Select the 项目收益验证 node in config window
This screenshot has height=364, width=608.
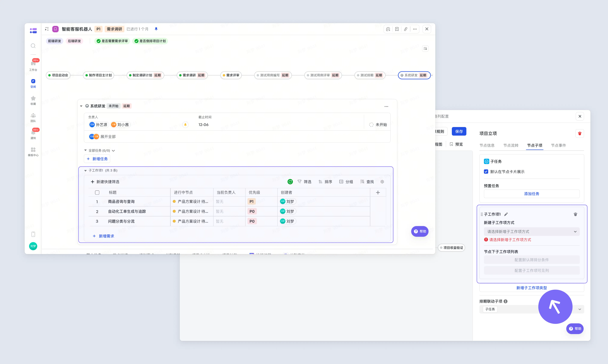point(452,248)
